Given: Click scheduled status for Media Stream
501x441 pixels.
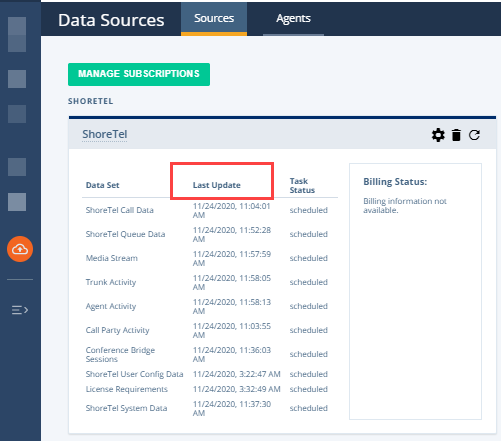Looking at the screenshot, I should [x=309, y=258].
